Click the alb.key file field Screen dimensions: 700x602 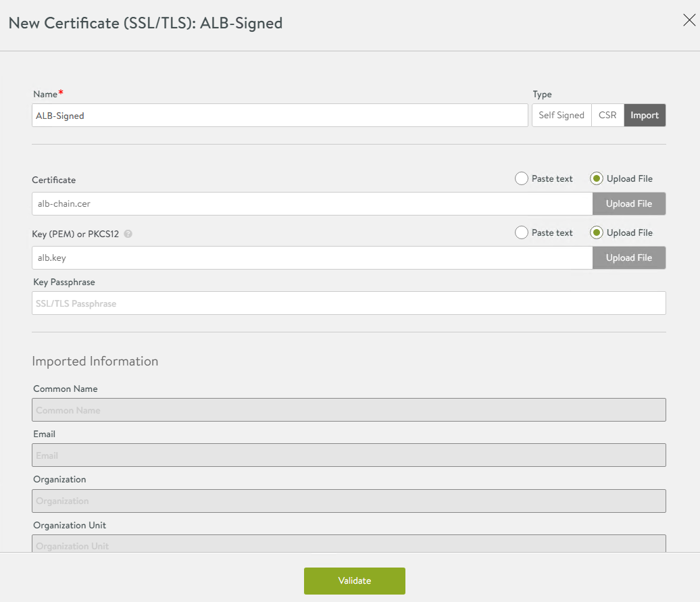pos(312,258)
